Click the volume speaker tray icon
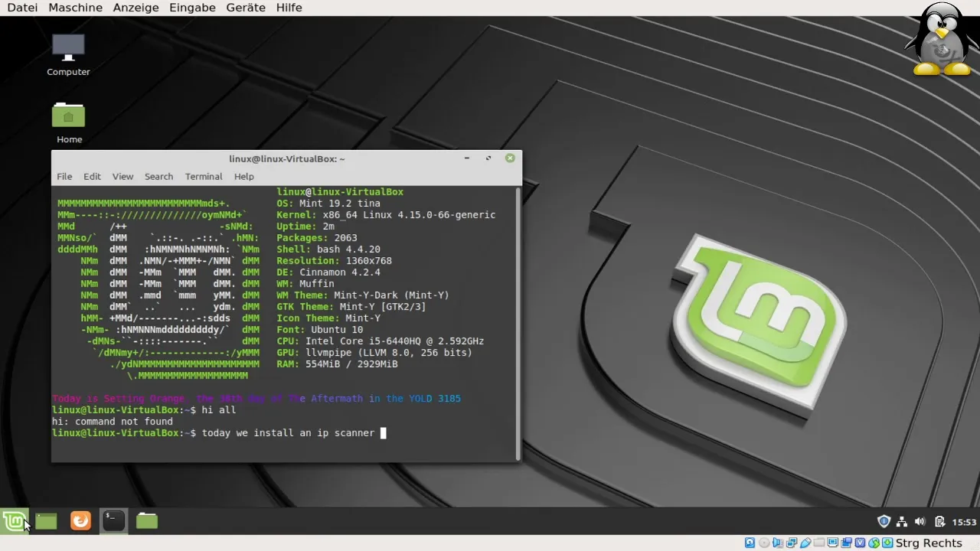The width and height of the screenshot is (980, 551). pos(920,522)
